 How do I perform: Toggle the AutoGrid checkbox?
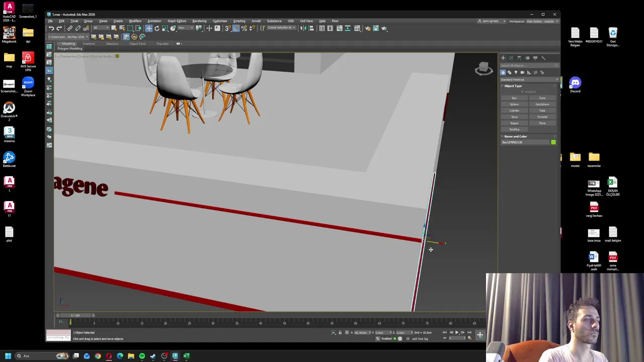click(x=522, y=92)
